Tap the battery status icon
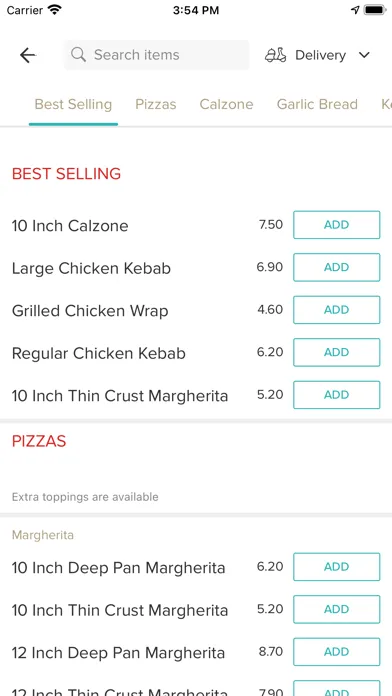 coord(375,10)
